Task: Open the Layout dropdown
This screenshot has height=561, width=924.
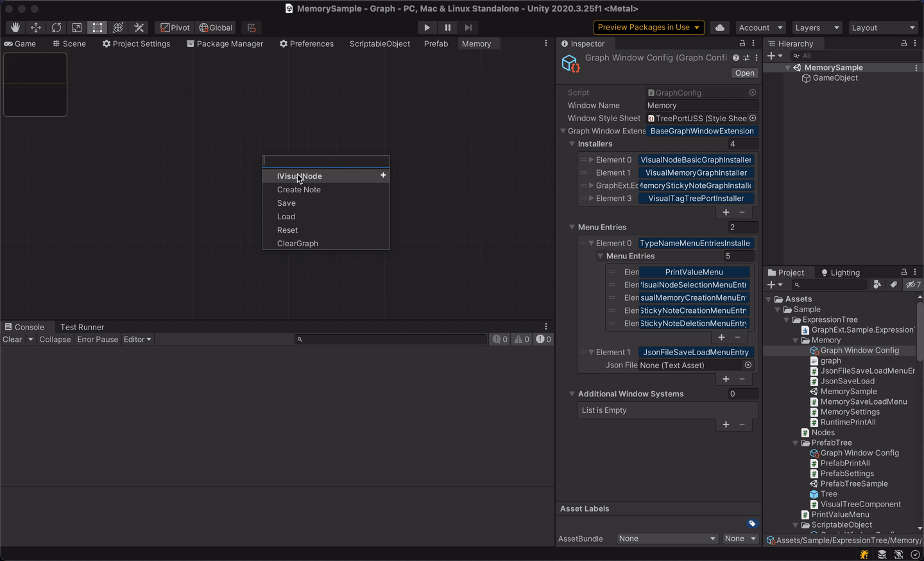Action: [883, 28]
